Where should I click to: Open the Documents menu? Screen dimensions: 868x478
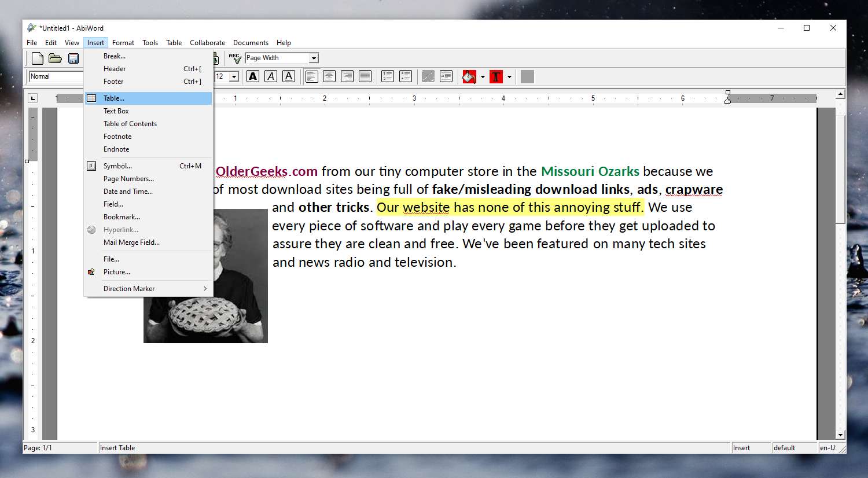[251, 43]
